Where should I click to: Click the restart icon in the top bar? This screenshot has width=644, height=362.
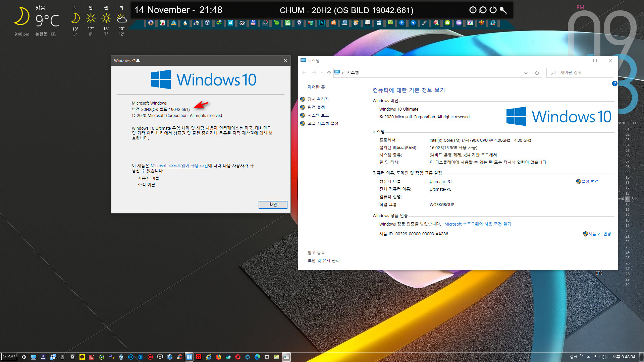click(x=483, y=10)
